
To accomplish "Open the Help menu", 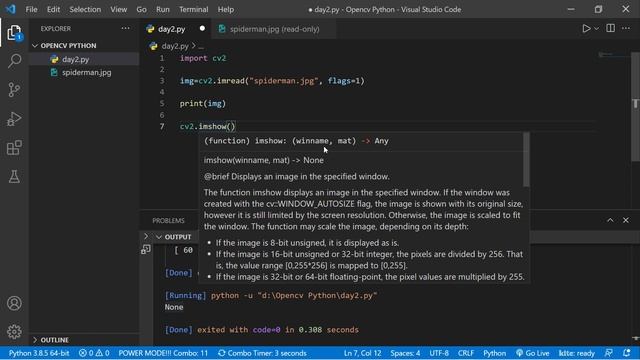I will coord(226,9).
